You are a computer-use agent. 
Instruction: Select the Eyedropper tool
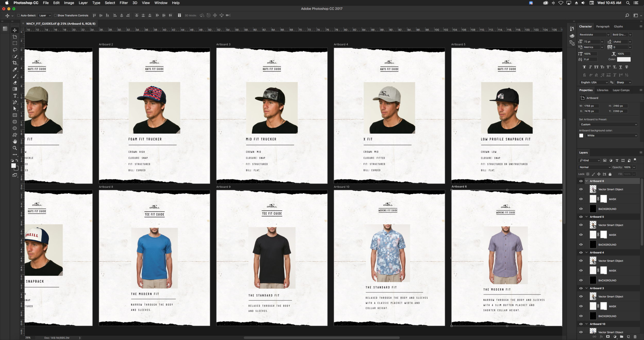(15, 70)
